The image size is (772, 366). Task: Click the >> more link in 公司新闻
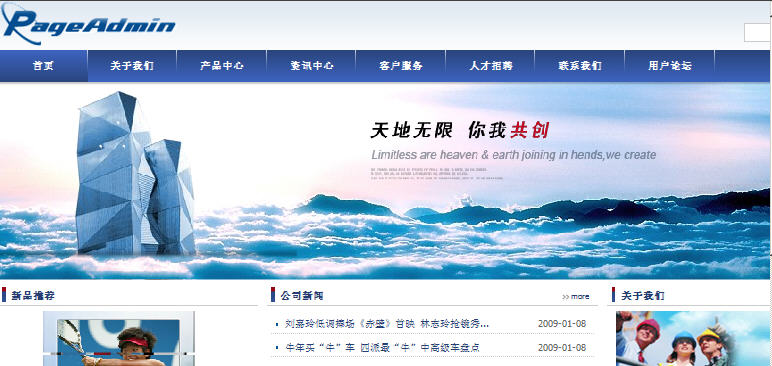tap(576, 297)
